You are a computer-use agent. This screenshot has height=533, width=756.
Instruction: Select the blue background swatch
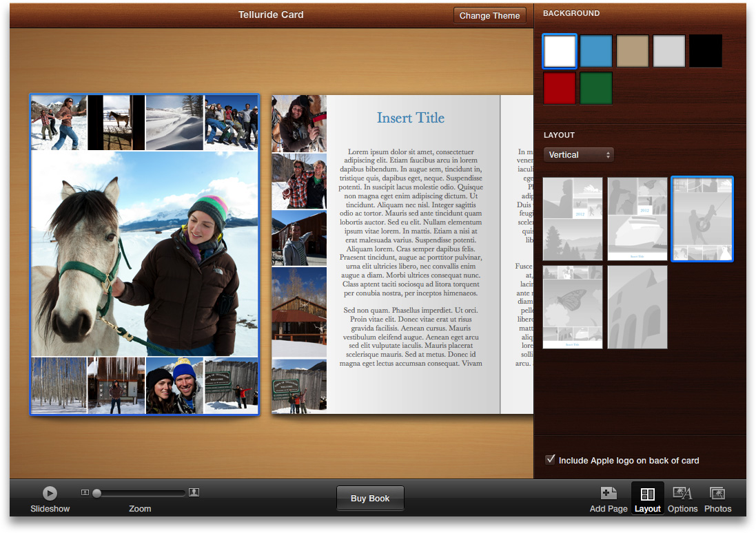click(596, 52)
